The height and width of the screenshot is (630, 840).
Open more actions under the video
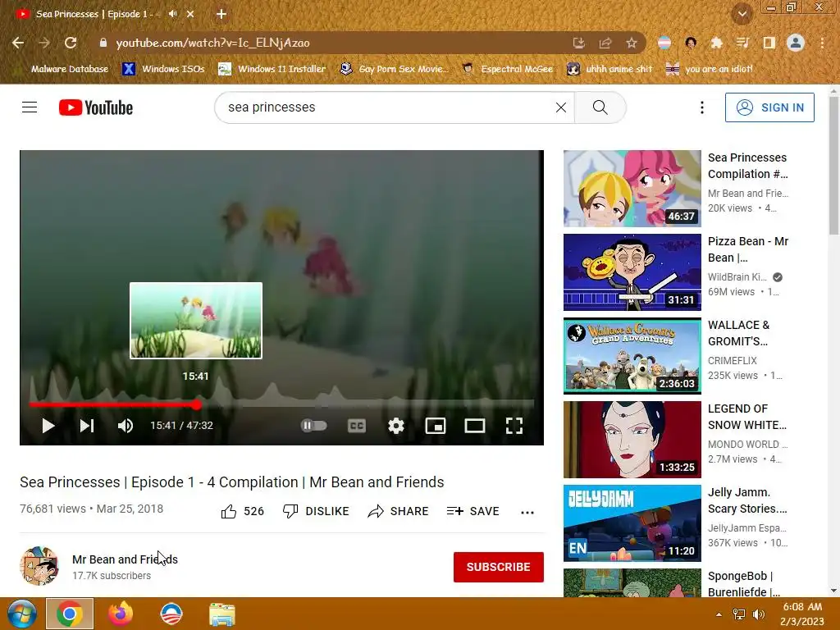tap(527, 512)
